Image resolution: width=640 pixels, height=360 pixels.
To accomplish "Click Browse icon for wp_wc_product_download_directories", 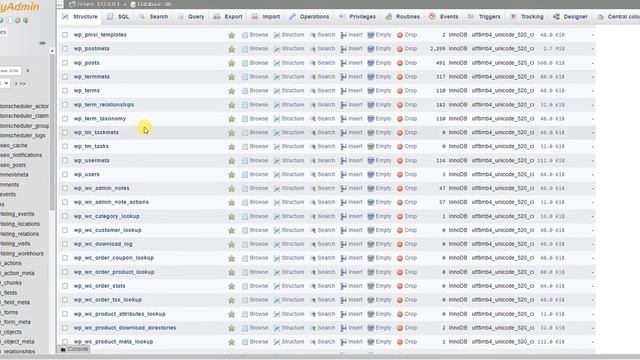I will (x=245, y=328).
